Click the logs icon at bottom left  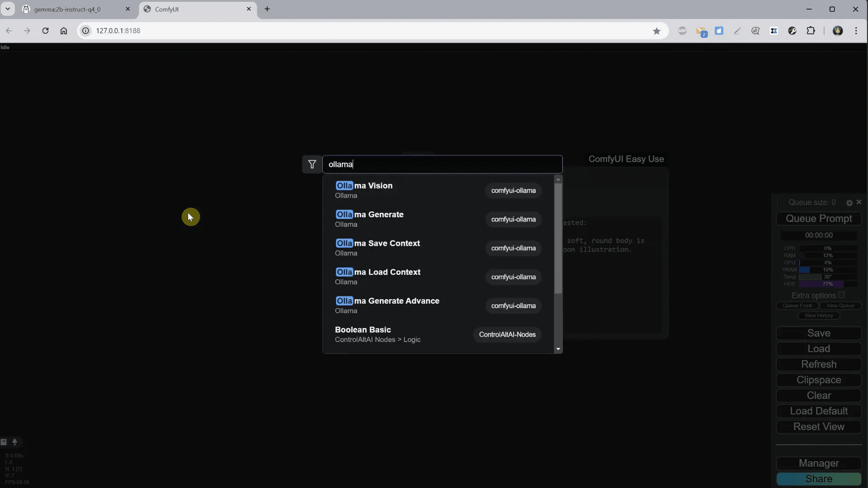pyautogui.click(x=4, y=442)
